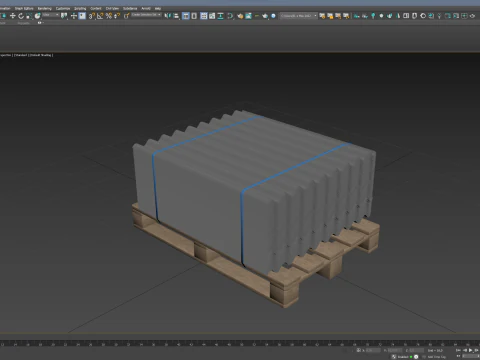480x360 pixels.
Task: Open the Curve Editor
Action: coord(212,16)
